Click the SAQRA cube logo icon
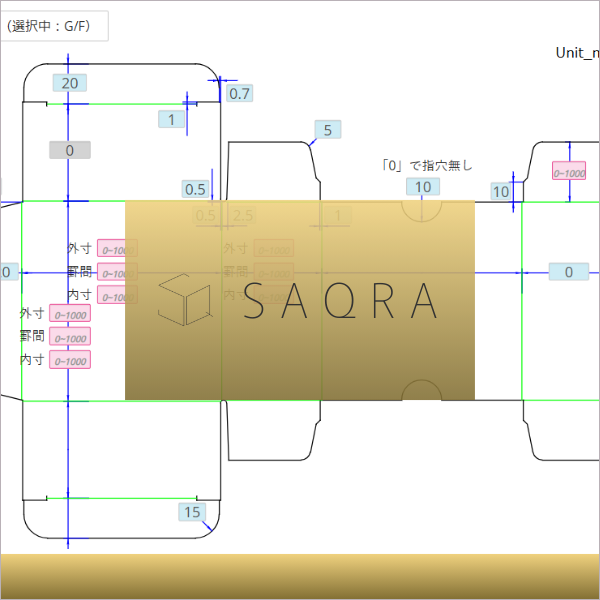The image size is (600, 600). point(185,300)
